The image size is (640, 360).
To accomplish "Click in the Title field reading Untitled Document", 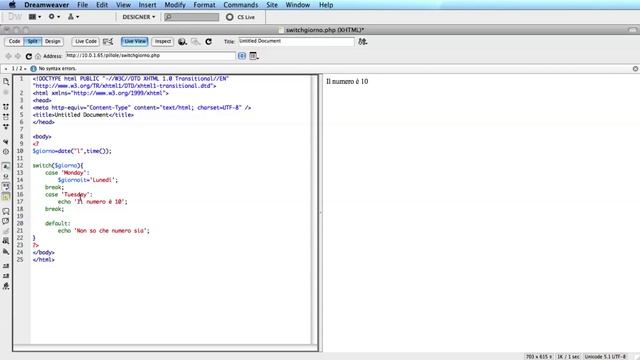I will 296,41.
